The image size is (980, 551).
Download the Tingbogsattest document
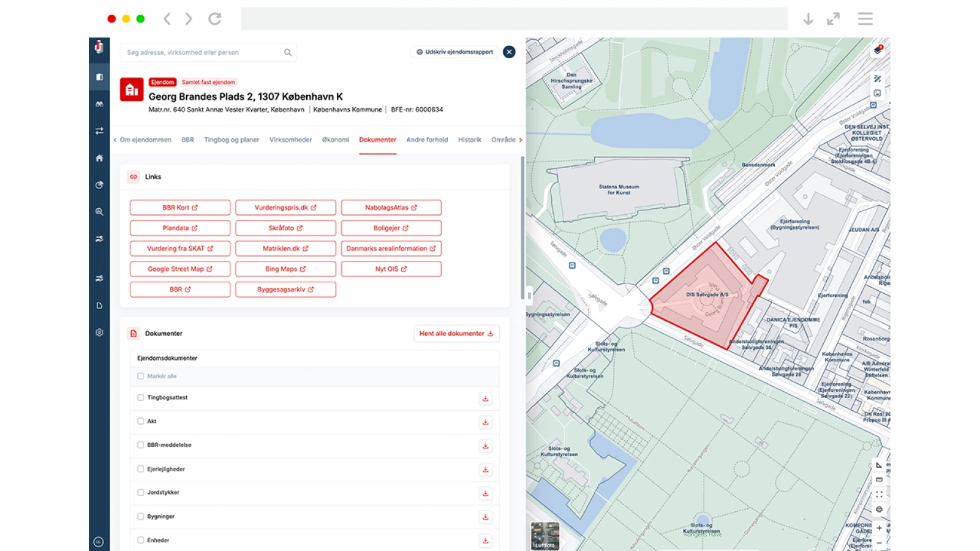coord(485,399)
